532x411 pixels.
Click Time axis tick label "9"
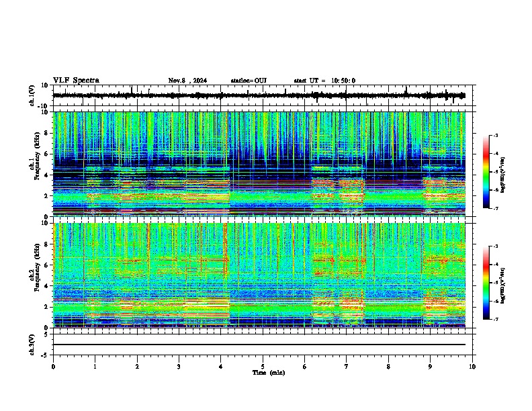[x=430, y=367]
